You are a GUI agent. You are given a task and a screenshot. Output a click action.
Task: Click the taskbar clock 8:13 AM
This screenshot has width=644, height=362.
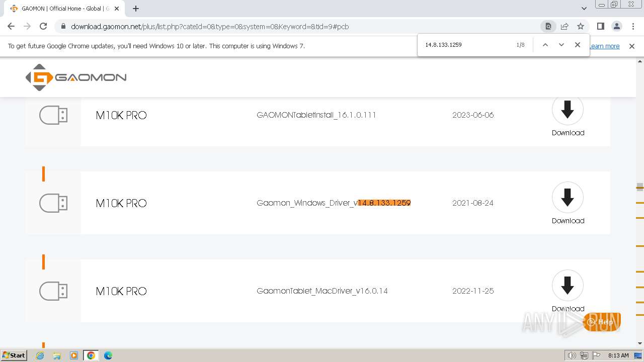click(618, 355)
